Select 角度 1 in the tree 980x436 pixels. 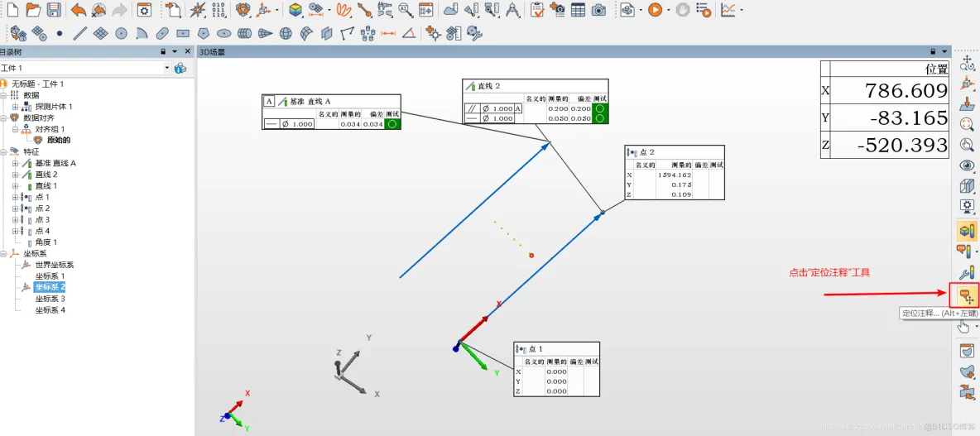coord(46,242)
